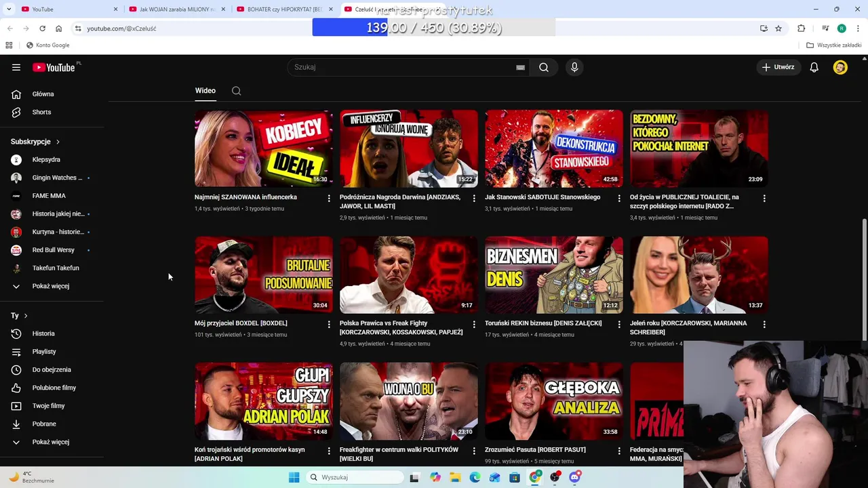Go to the Chrome home page button
This screenshot has width=868, height=488.
(58, 28)
